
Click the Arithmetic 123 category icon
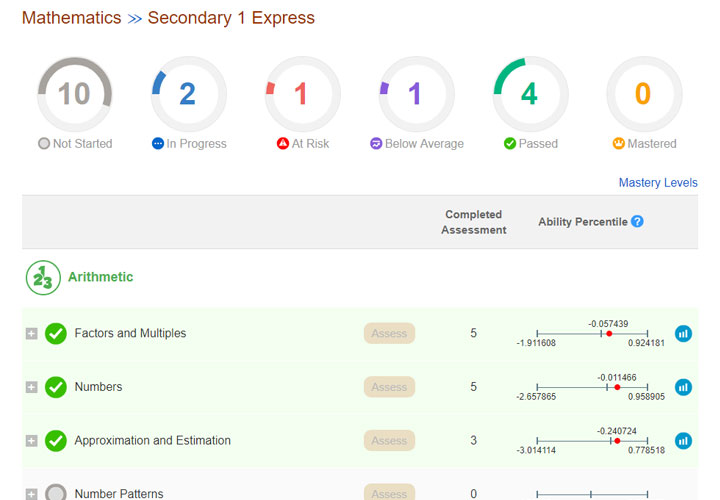[43, 277]
